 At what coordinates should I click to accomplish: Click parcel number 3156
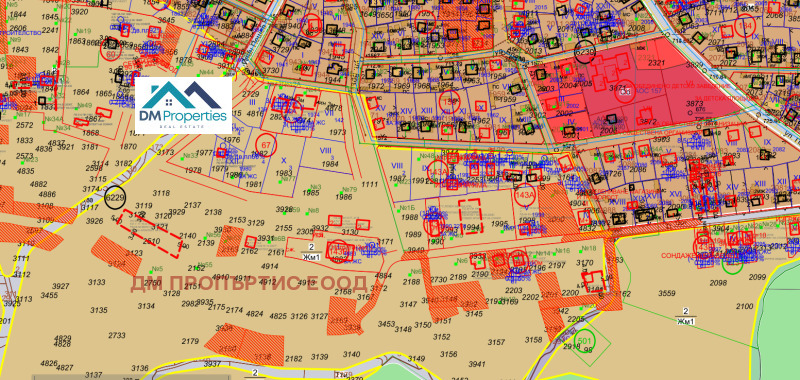click(448, 353)
